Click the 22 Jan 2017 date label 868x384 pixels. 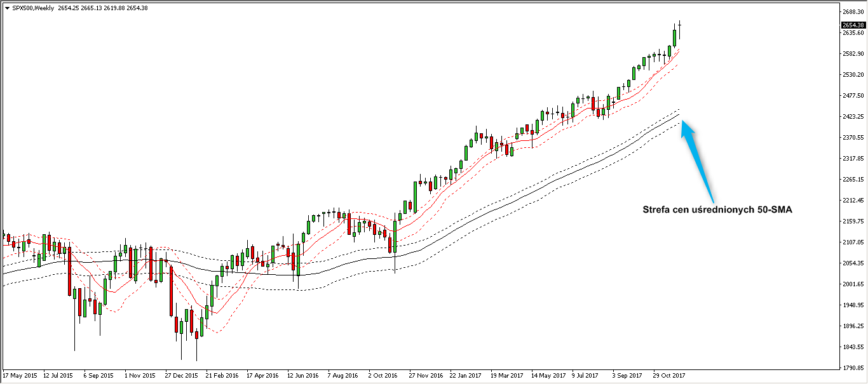(x=466, y=376)
